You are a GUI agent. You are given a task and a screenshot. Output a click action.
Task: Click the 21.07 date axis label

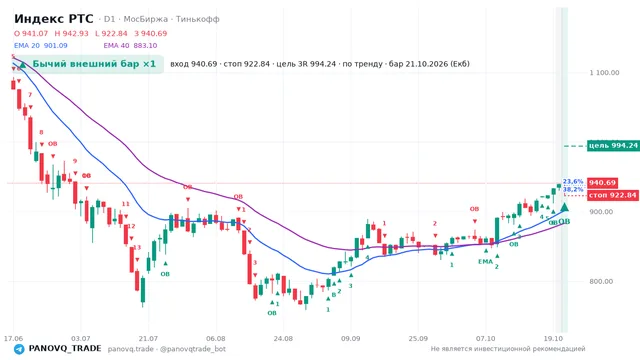(148, 338)
